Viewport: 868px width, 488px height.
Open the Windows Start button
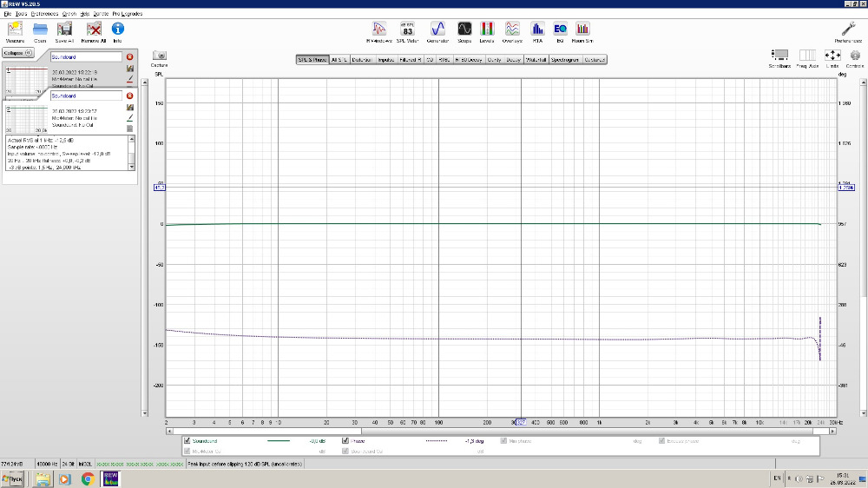12,478
